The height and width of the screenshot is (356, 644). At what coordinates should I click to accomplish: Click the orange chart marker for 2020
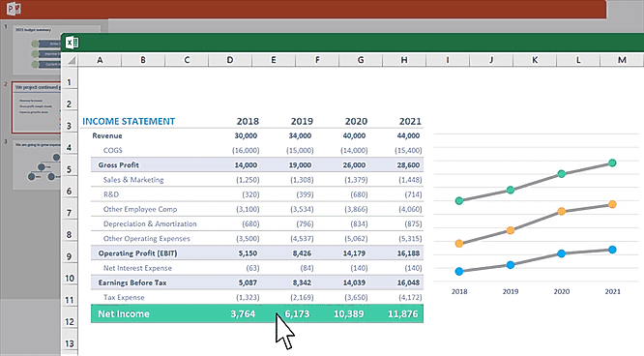pos(562,211)
